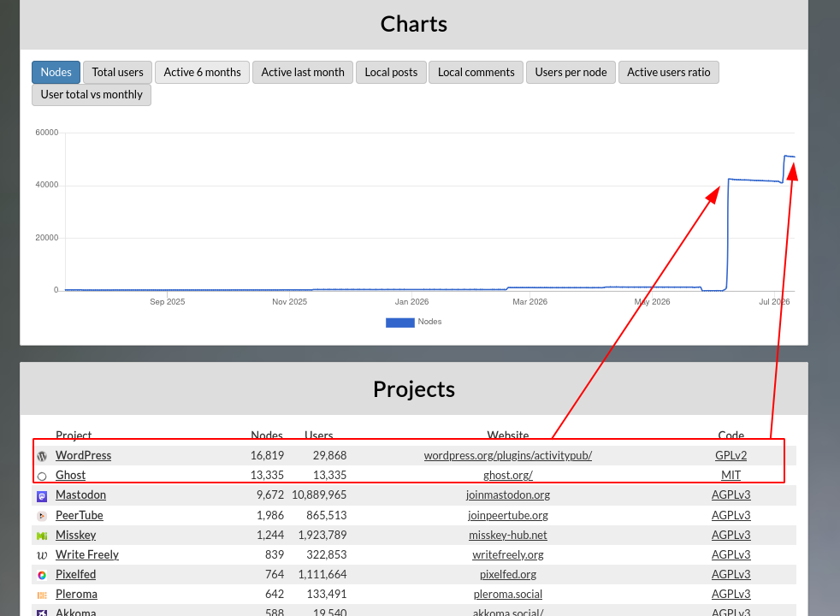The height and width of the screenshot is (616, 840).
Task: Click the PeerTube logo icon
Action: [42, 516]
